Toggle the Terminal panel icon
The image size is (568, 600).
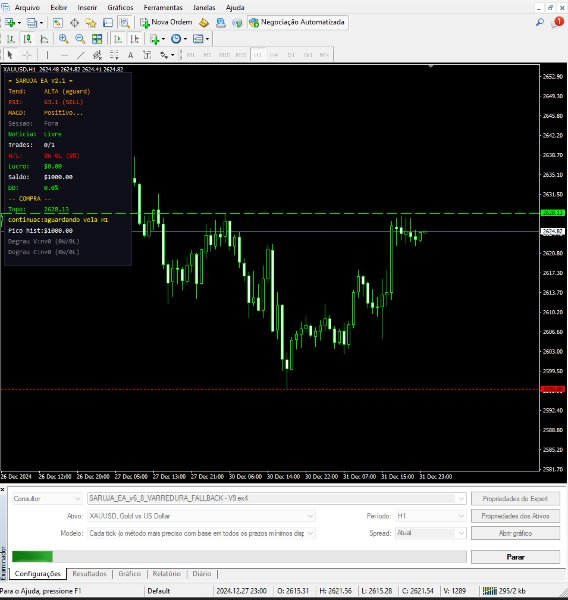pos(108,23)
